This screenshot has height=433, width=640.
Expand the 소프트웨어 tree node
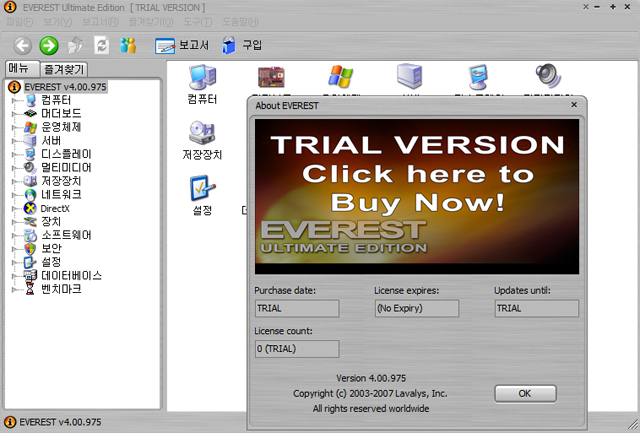pos(15,235)
